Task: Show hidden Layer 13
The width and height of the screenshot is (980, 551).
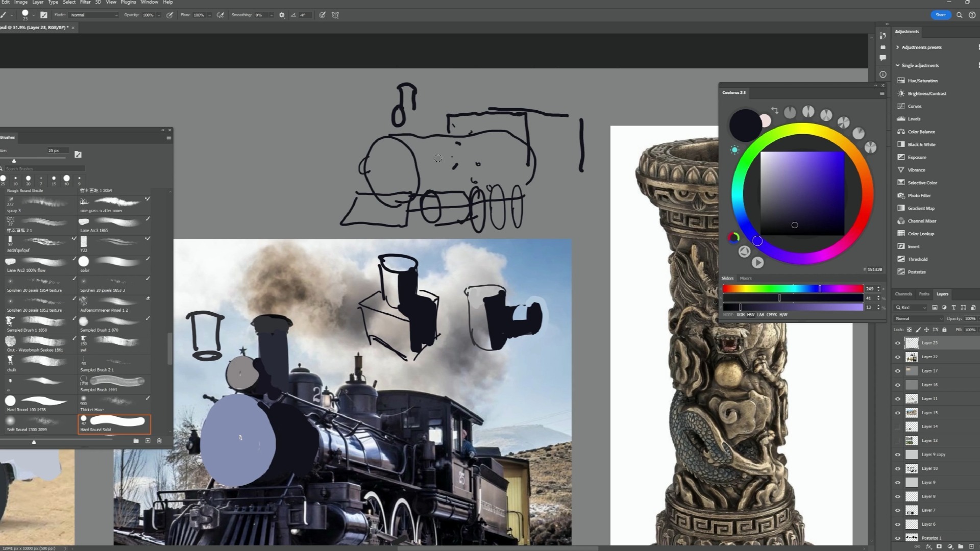Action: click(x=898, y=440)
